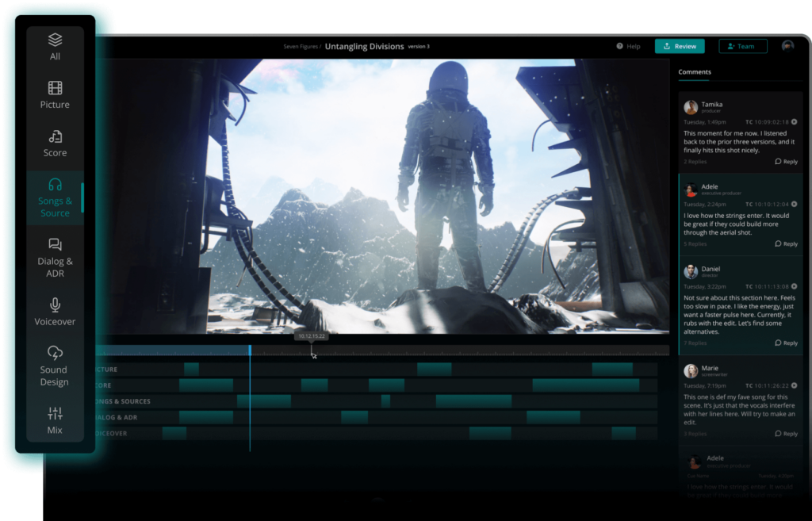Play from Daniel's comment timecode icon
This screenshot has width=812, height=521.
click(794, 286)
